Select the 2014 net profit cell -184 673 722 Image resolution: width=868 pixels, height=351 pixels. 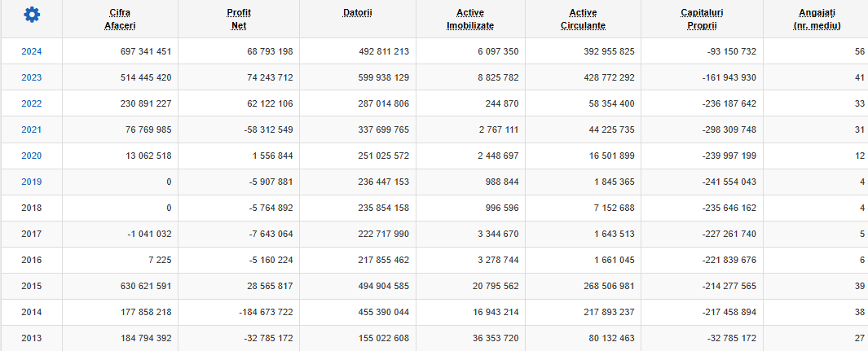pyautogui.click(x=265, y=312)
